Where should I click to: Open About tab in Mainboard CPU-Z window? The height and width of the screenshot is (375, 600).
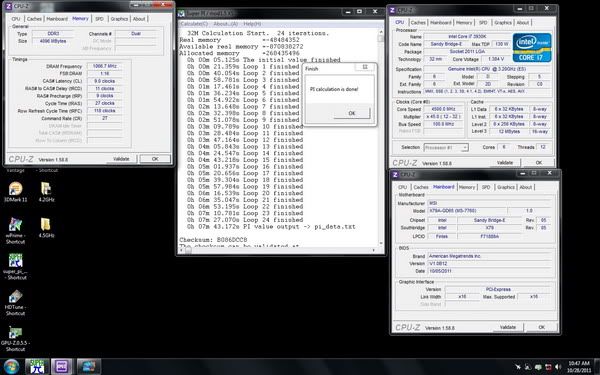526,187
